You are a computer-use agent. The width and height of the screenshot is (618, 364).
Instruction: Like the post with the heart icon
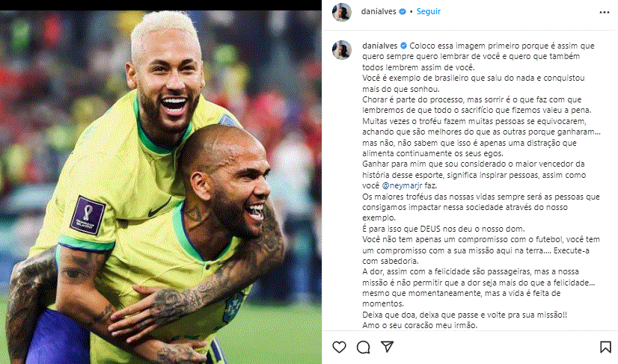(339, 347)
